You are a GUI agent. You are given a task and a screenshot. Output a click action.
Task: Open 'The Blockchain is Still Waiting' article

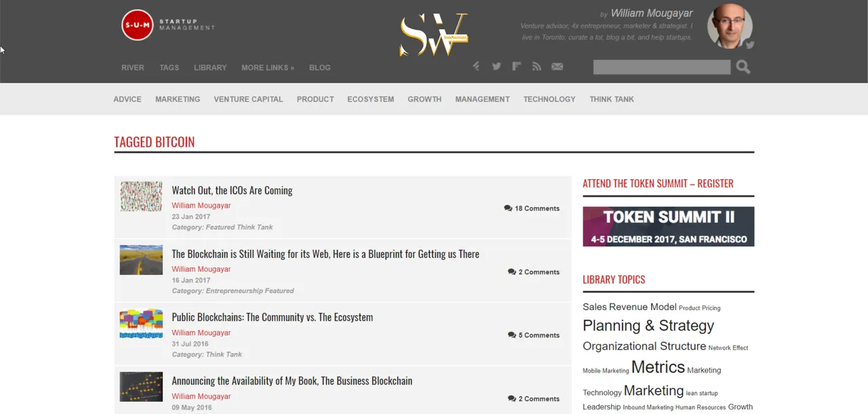click(x=325, y=254)
